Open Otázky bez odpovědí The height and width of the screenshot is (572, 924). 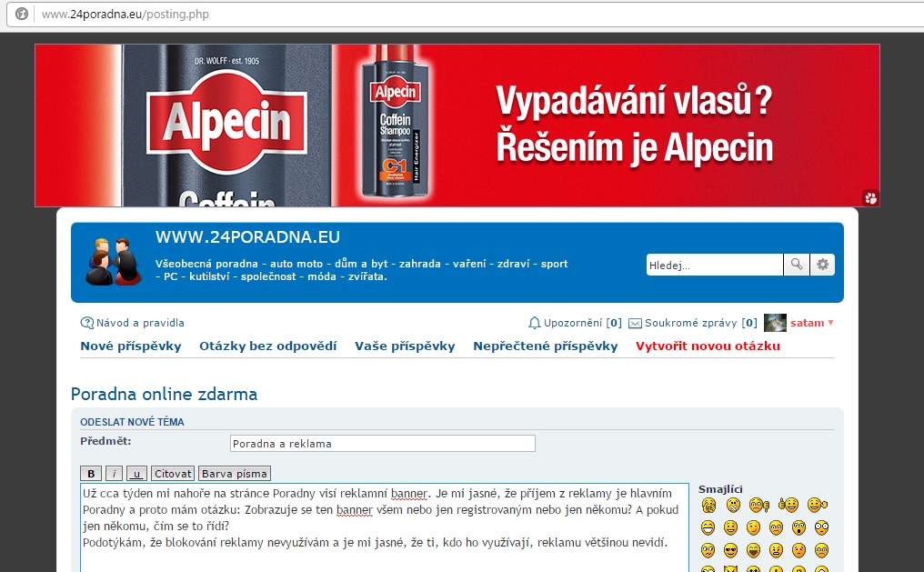[x=268, y=346]
